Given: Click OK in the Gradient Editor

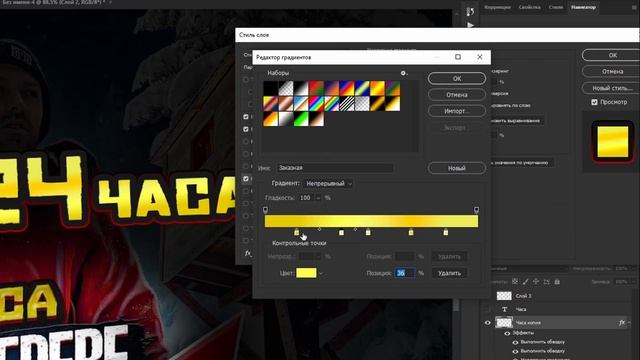Looking at the screenshot, I should 457,78.
